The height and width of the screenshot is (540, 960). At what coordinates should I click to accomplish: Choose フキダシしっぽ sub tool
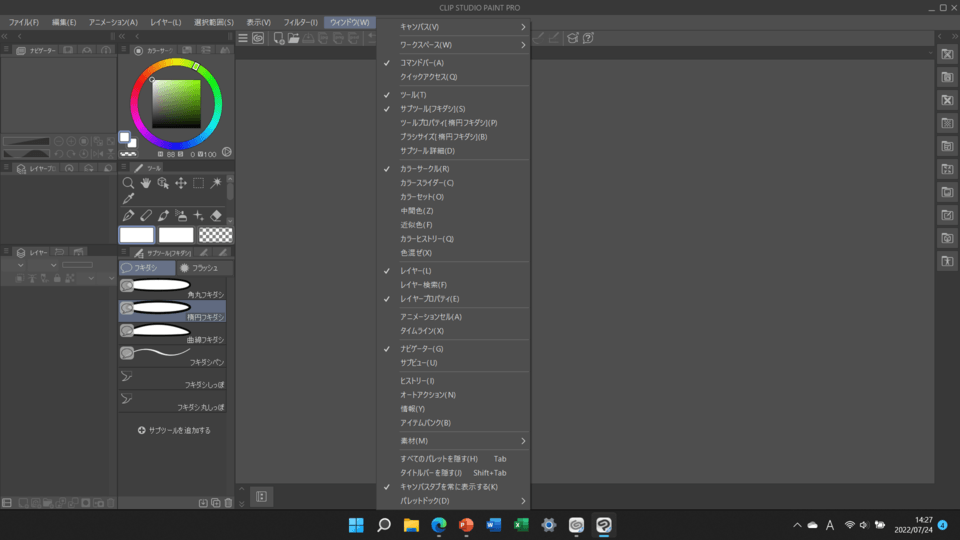[x=173, y=379]
